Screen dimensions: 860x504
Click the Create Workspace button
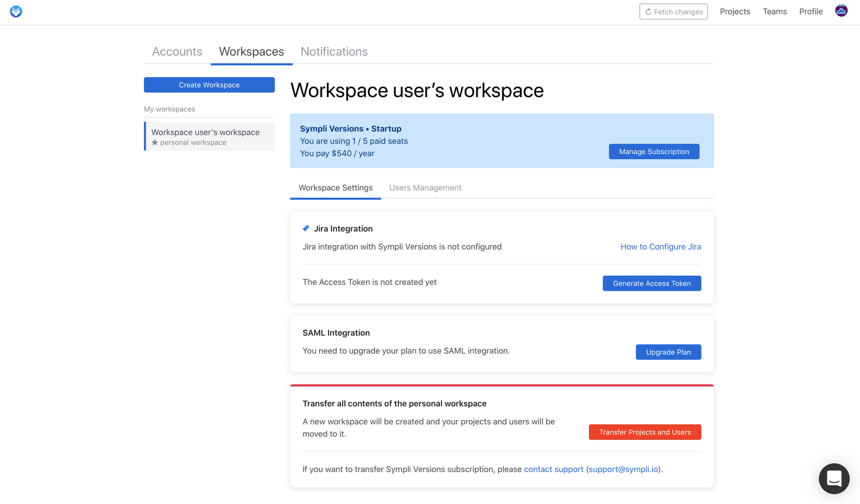click(209, 85)
